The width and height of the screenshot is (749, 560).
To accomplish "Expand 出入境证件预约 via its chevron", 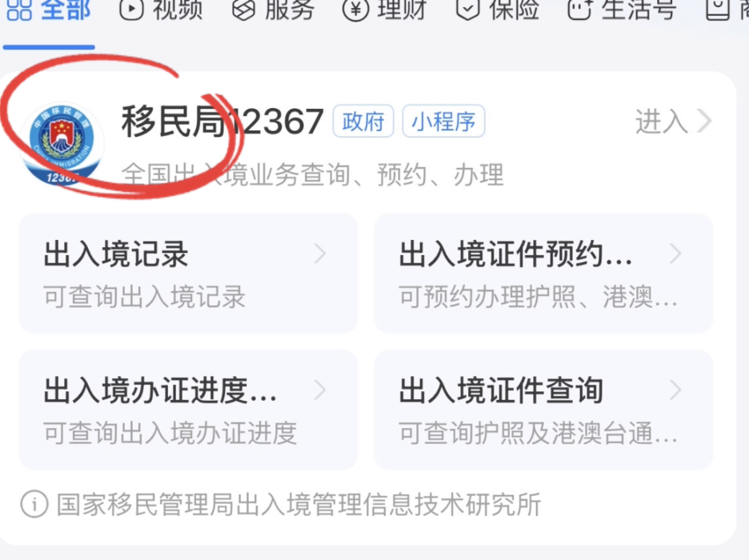I will coord(675,254).
